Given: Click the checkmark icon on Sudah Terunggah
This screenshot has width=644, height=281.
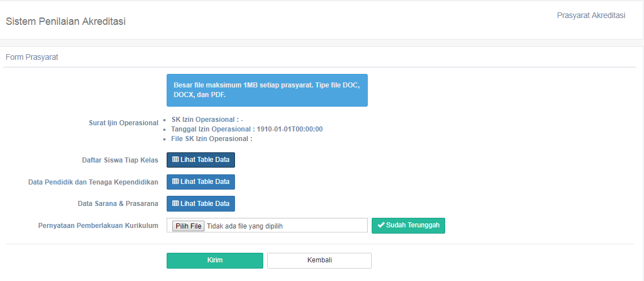Looking at the screenshot, I should (381, 225).
